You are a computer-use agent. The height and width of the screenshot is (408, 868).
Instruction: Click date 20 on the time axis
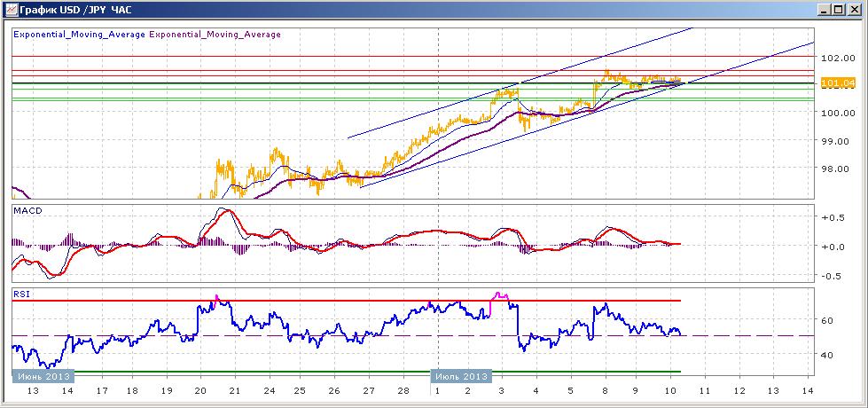[x=200, y=391]
